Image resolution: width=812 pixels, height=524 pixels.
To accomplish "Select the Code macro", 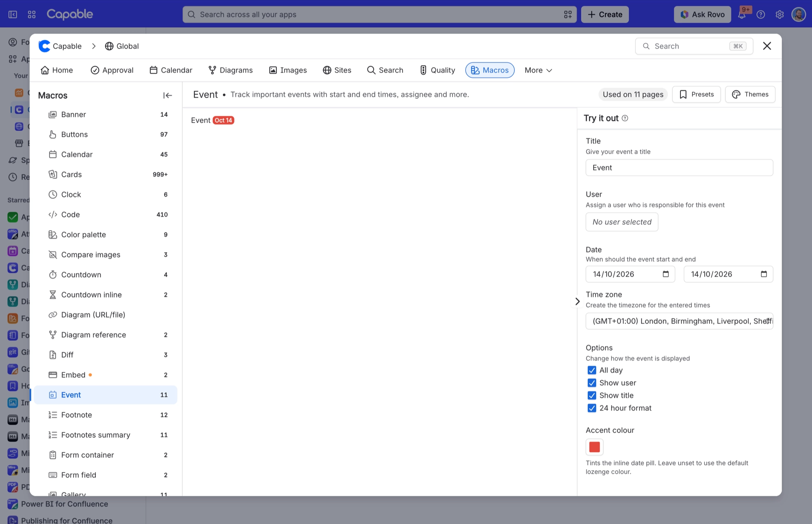I will [106, 214].
